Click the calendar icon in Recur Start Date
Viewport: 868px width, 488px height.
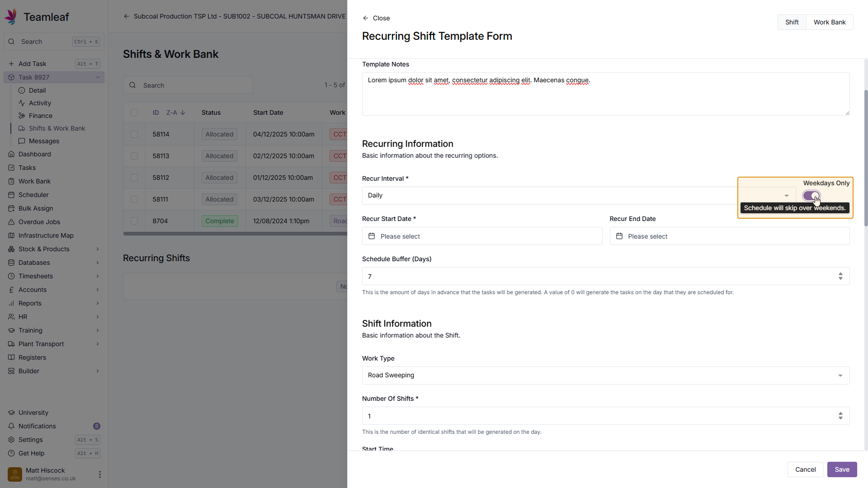coord(372,236)
